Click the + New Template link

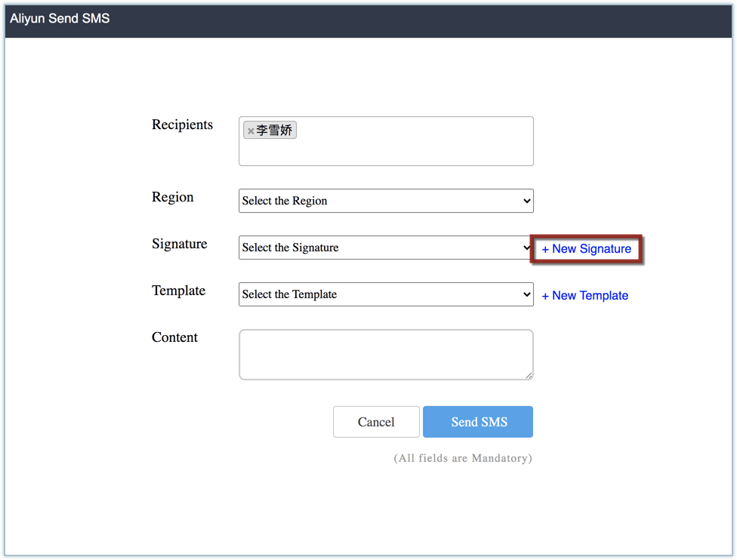pyautogui.click(x=584, y=296)
